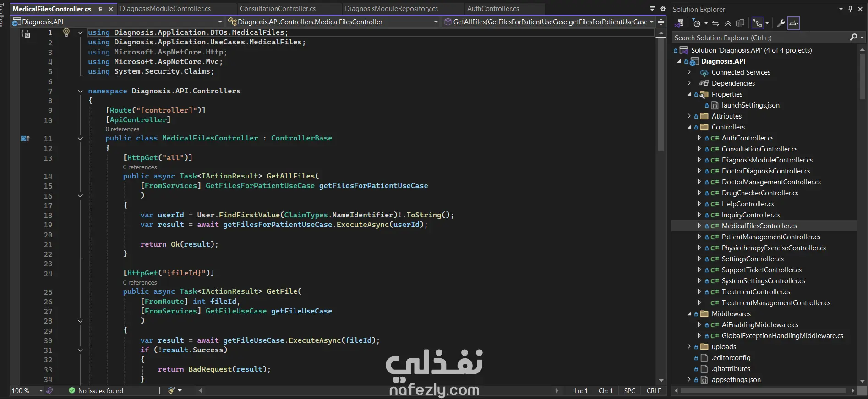Viewport: 868px width, 399px height.
Task: Collapse the Controllers folder
Action: coord(689,127)
